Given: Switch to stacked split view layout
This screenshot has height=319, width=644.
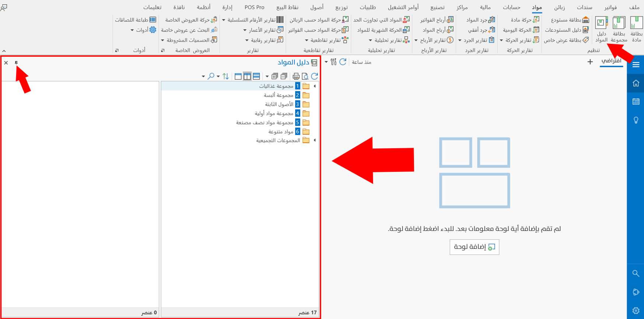Looking at the screenshot, I should coord(256,76).
